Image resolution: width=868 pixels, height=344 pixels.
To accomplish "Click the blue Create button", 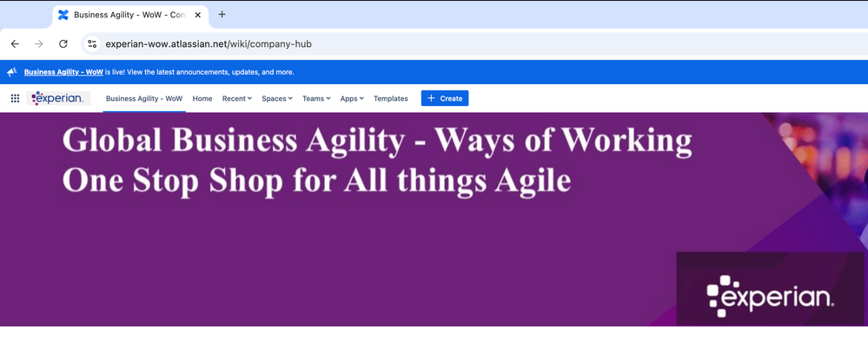I will (x=445, y=98).
